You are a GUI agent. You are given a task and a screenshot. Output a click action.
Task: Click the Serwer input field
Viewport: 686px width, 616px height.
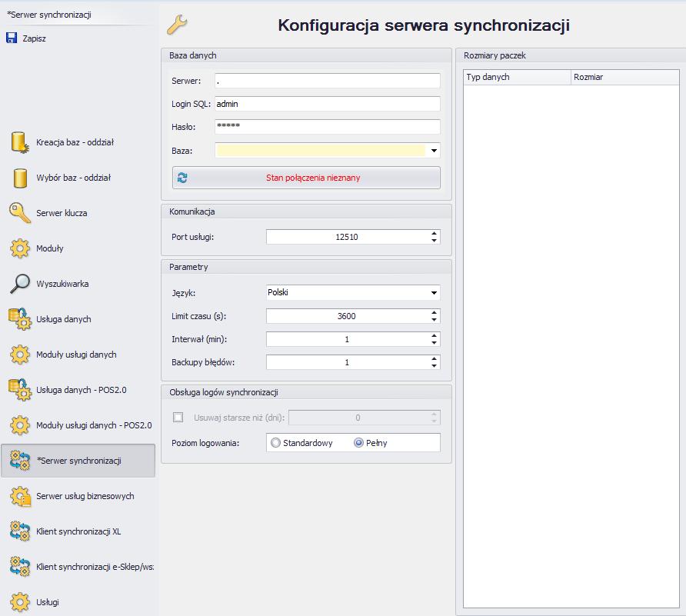coord(328,81)
